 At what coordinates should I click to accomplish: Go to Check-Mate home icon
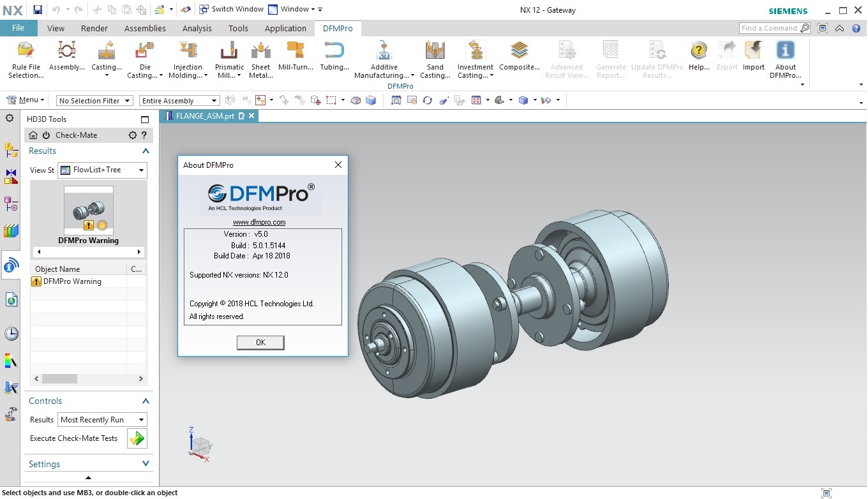click(33, 135)
